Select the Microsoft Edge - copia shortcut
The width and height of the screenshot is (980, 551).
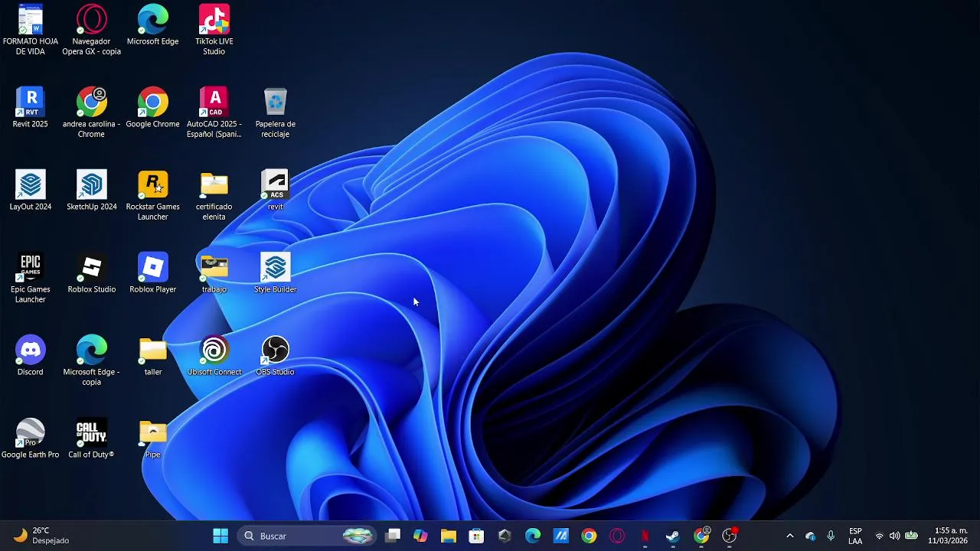pyautogui.click(x=91, y=360)
